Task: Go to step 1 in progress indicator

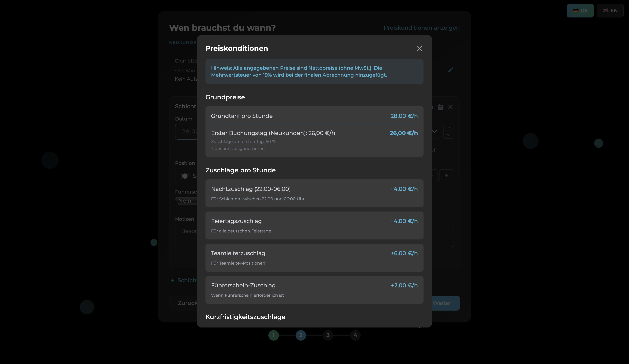Action: click(x=273, y=335)
